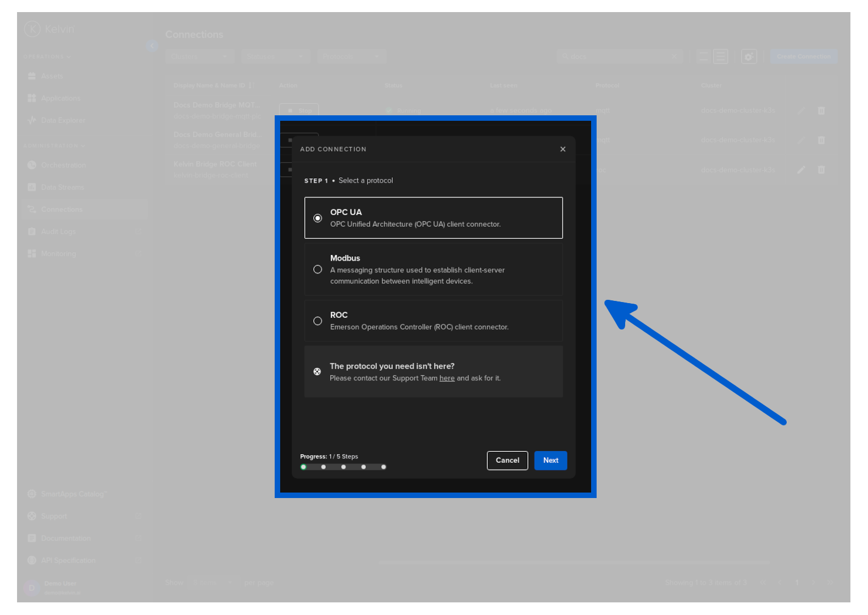
Task: Go to Orchestration in sidebar
Action: (x=63, y=165)
